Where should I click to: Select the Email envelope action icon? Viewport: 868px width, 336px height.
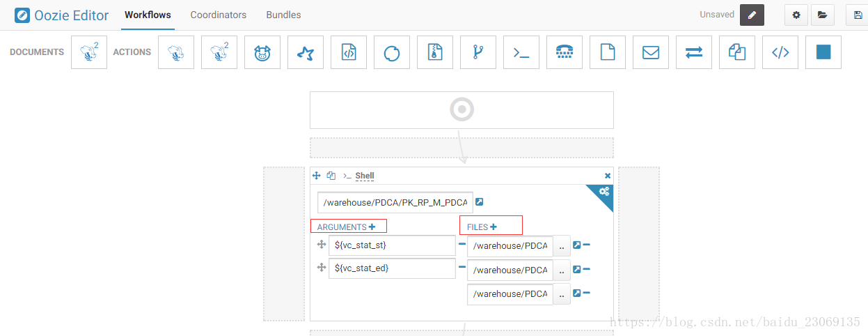click(651, 52)
